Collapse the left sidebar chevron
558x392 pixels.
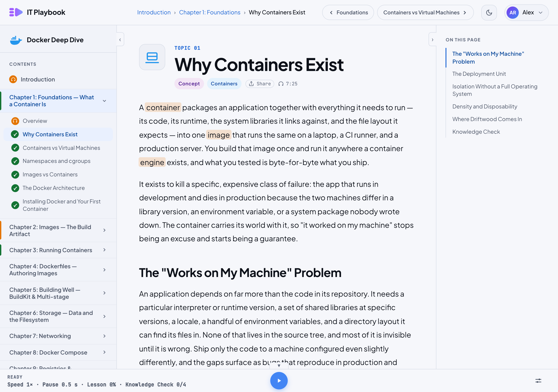(x=120, y=40)
